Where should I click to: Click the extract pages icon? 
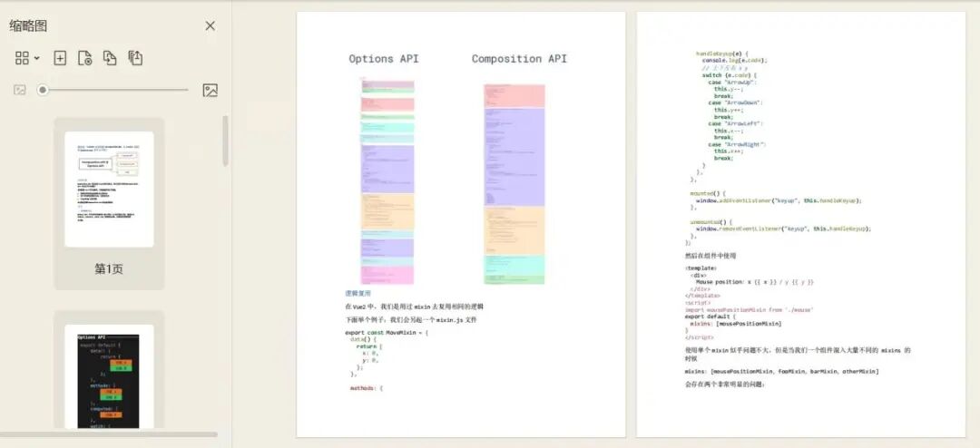click(x=135, y=58)
